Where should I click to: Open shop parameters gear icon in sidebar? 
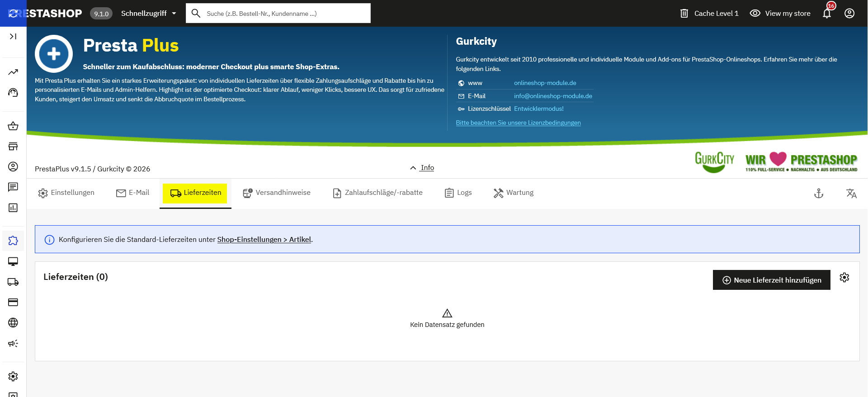click(13, 376)
